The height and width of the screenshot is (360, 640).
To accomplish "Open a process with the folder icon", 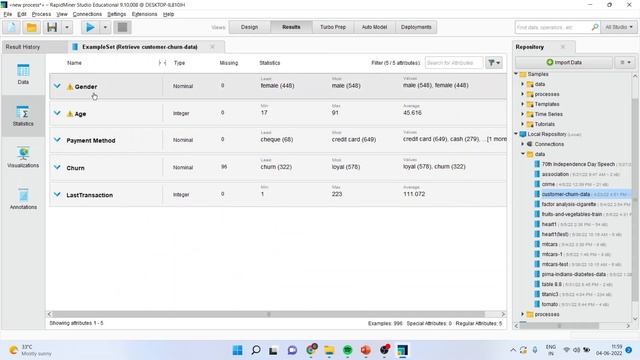I will point(31,27).
